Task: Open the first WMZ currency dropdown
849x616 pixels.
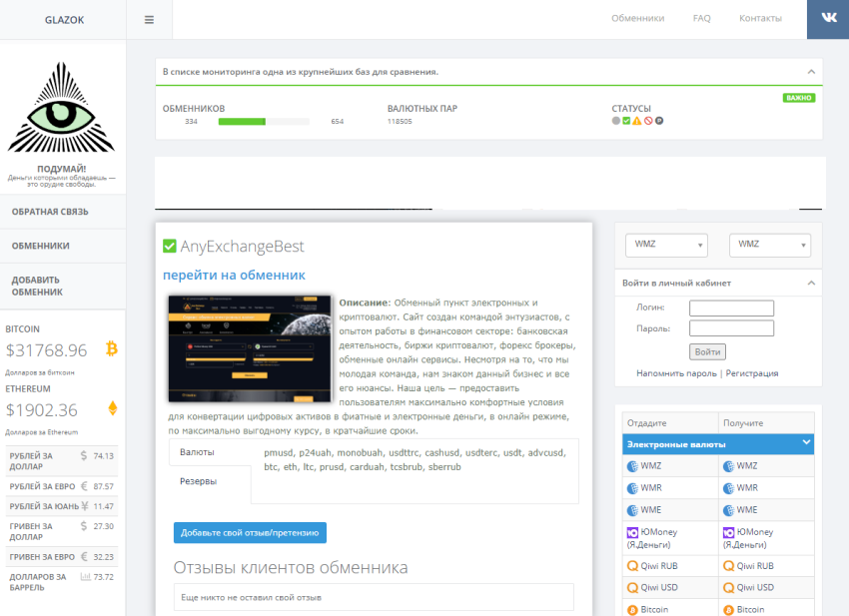Action: coord(666,245)
